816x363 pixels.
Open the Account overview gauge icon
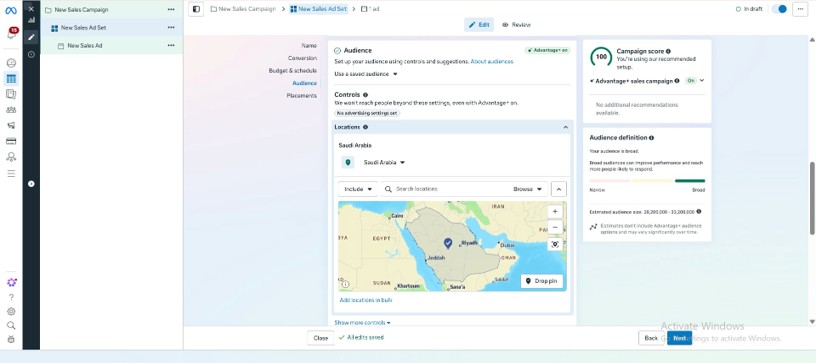(x=11, y=63)
